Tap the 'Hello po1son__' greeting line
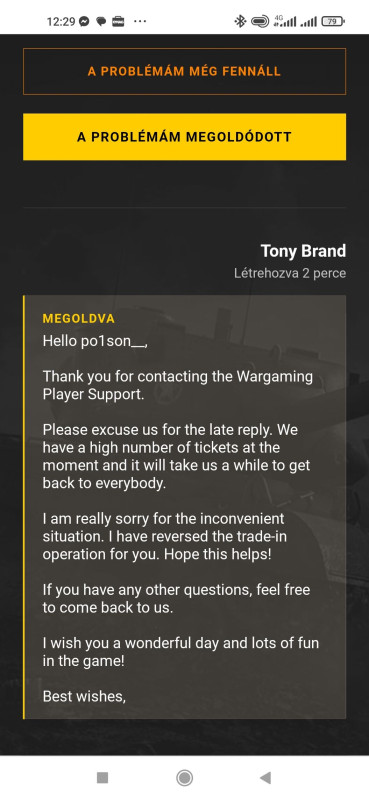Viewport: 369px width, 800px height. 95,341
